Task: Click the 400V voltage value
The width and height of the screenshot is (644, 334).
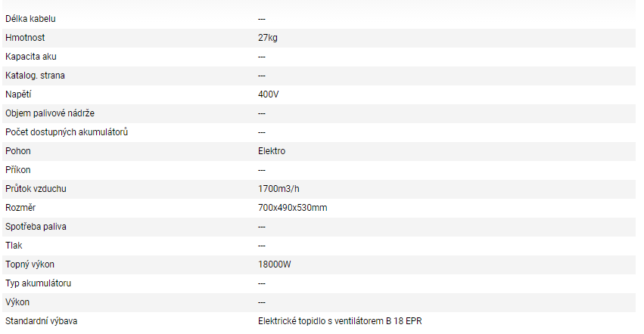Action: tap(269, 94)
